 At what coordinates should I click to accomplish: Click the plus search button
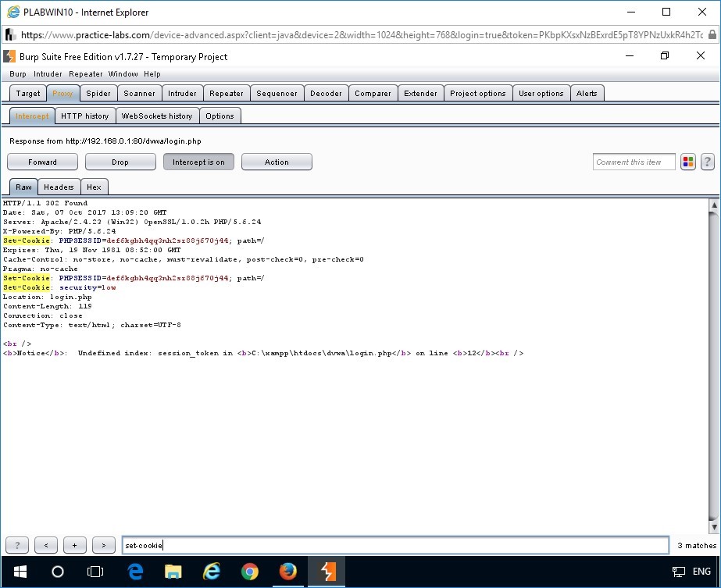point(75,545)
